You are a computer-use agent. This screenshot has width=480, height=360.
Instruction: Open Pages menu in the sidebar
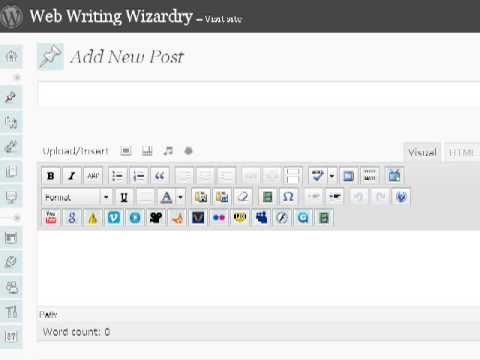pyautogui.click(x=11, y=171)
